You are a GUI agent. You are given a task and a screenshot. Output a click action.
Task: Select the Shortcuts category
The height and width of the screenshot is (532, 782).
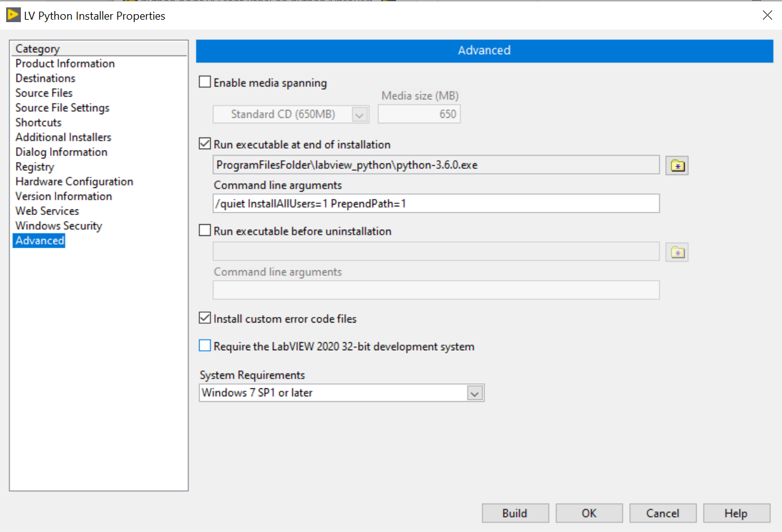pyautogui.click(x=39, y=123)
